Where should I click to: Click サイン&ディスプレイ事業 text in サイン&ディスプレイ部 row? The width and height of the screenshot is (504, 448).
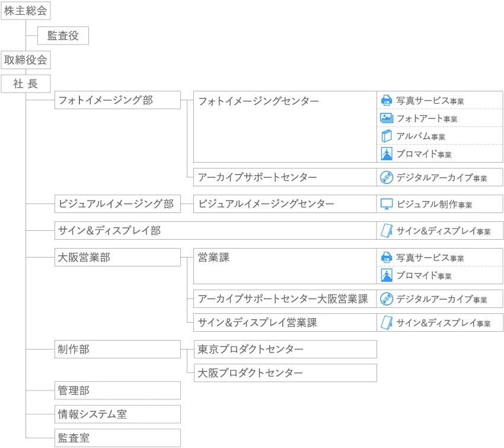pos(444,231)
